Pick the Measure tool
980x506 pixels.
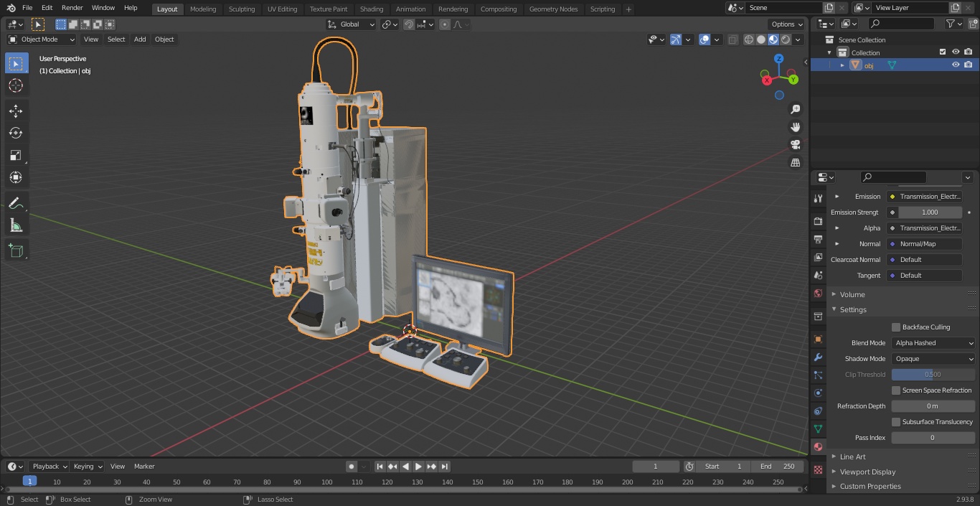point(16,226)
